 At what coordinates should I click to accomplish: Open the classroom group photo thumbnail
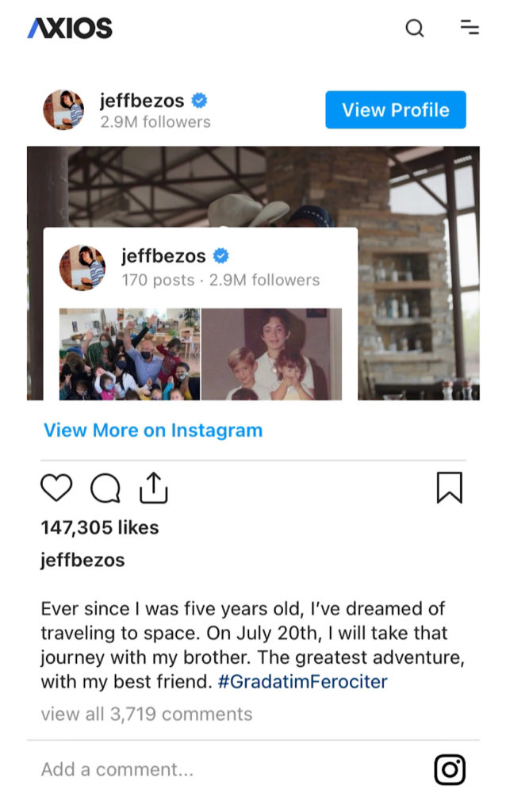click(129, 354)
